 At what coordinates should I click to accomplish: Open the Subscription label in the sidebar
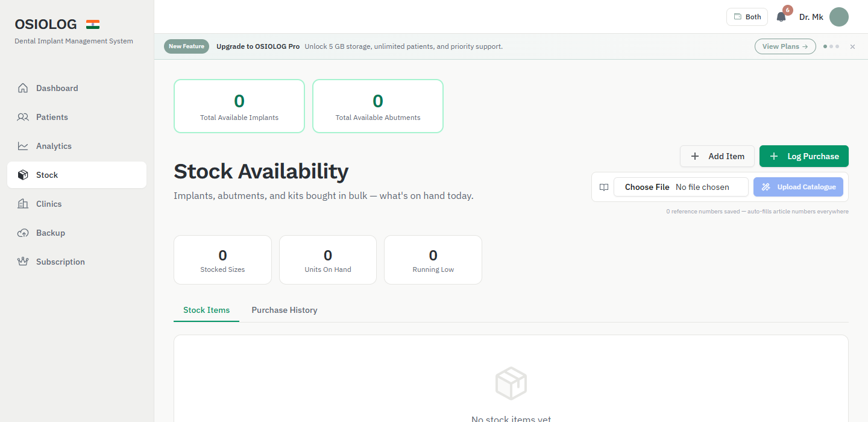(x=60, y=262)
